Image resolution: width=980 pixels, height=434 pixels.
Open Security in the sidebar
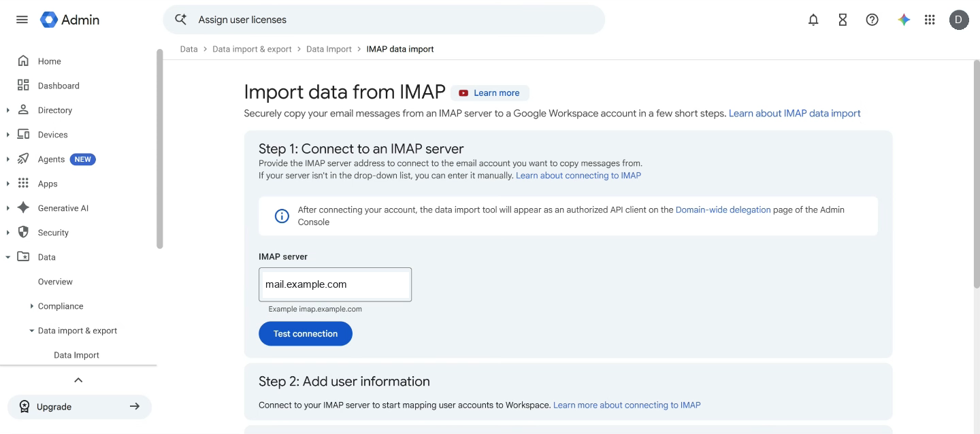(x=53, y=233)
